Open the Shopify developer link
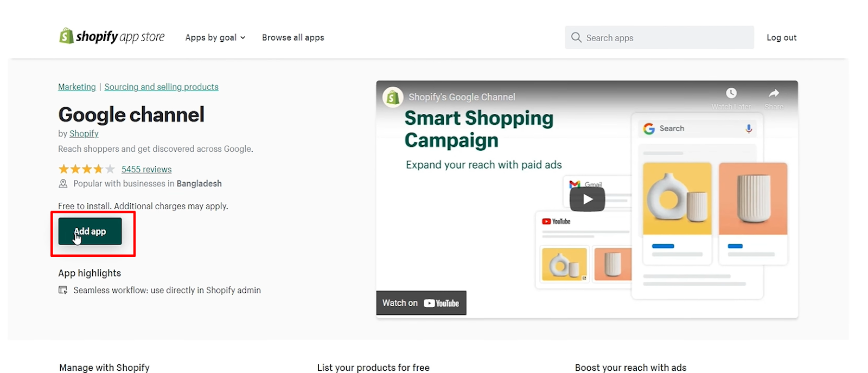 click(x=84, y=133)
